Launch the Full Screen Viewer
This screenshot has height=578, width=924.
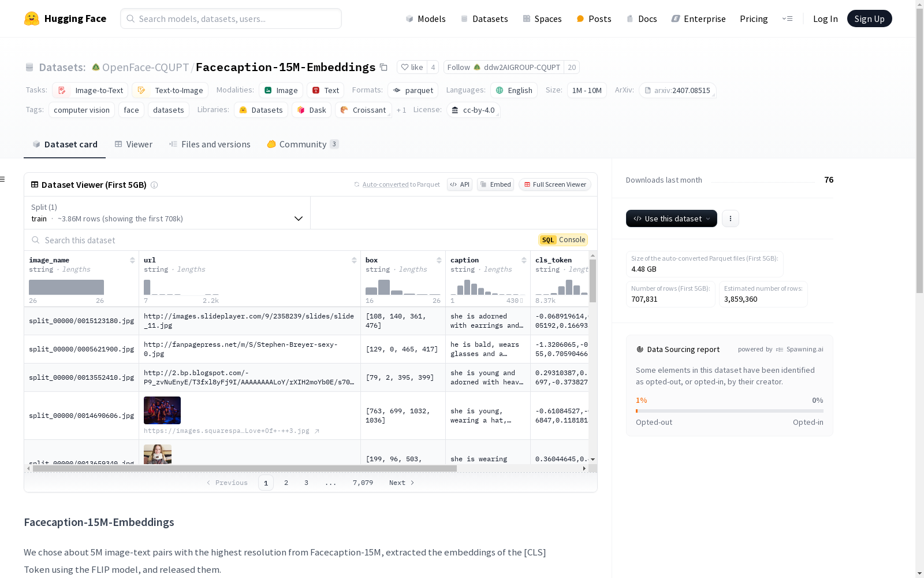click(x=555, y=184)
